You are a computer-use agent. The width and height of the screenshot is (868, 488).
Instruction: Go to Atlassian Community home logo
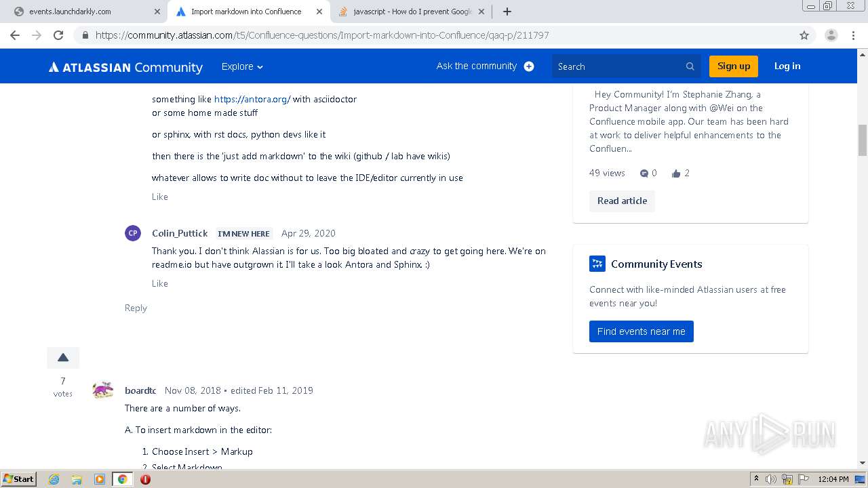[125, 66]
